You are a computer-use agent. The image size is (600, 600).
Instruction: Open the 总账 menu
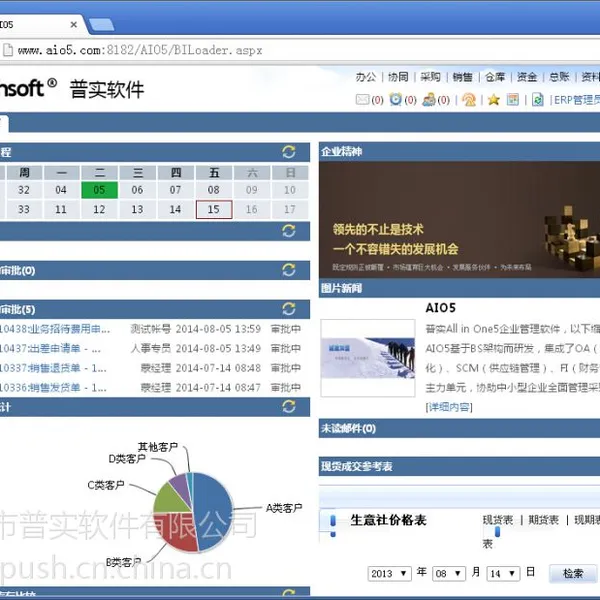pos(559,77)
